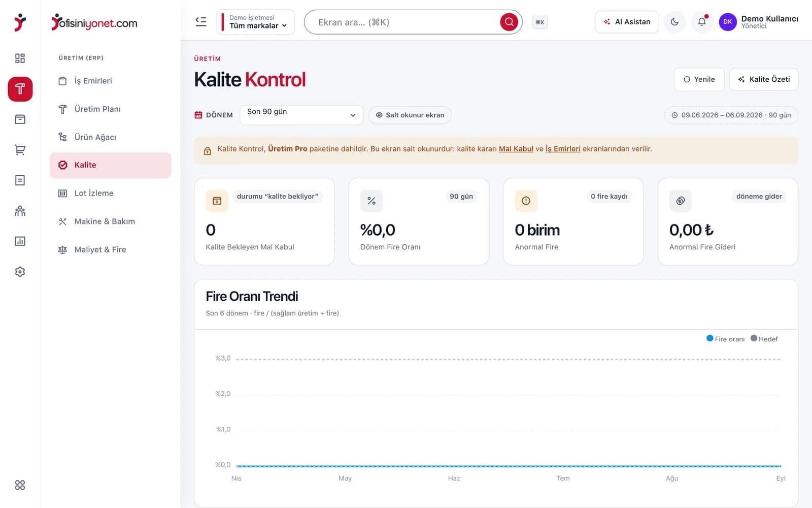Click the durumu "kalite bekliyor" tag
This screenshot has height=508, width=812.
(x=278, y=197)
